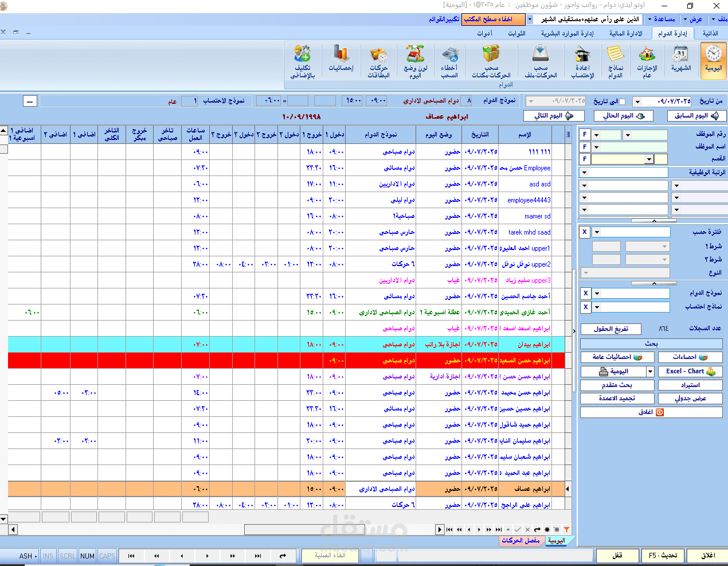Click the X clear button beside نماذج احتساب

click(585, 307)
